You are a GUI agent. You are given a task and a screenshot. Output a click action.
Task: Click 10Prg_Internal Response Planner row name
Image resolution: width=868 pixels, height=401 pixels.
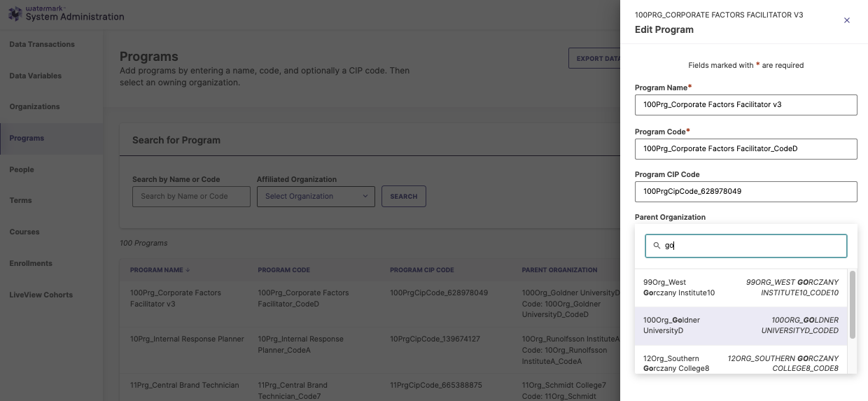coord(187,339)
